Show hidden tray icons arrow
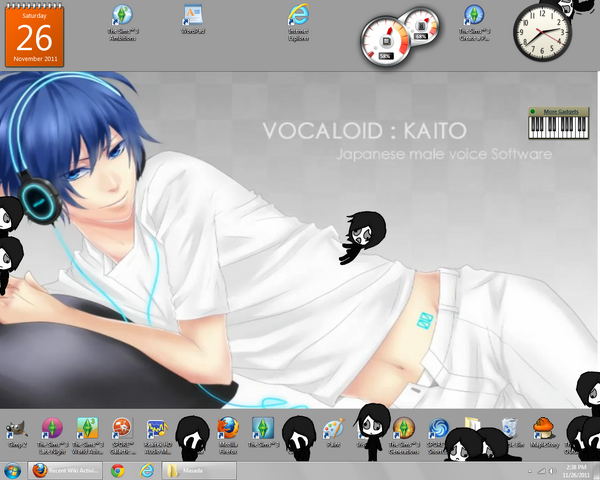This screenshot has height=480, width=600. [530, 471]
